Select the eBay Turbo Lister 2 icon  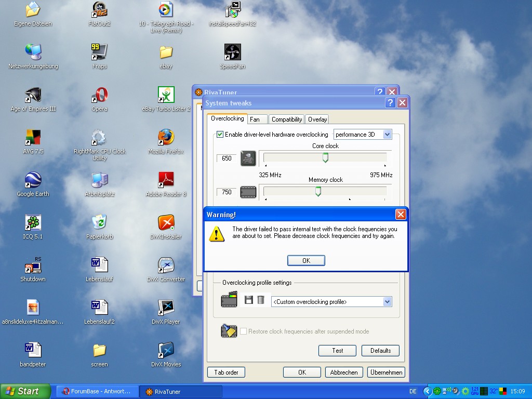[166, 99]
